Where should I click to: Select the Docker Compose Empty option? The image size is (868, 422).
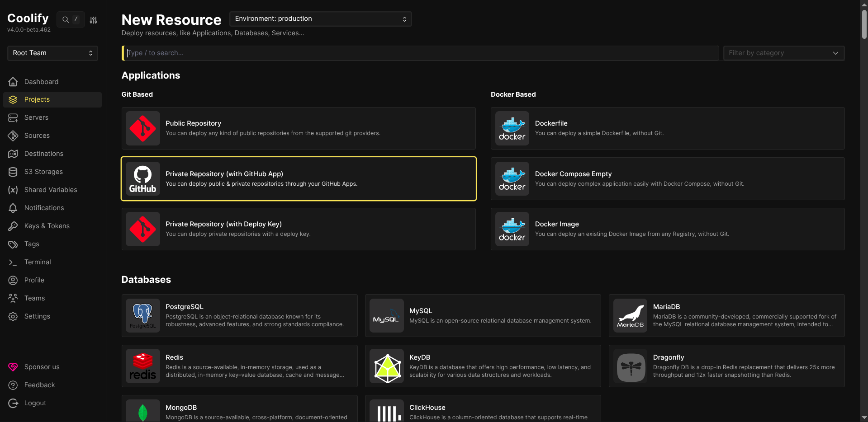point(667,179)
